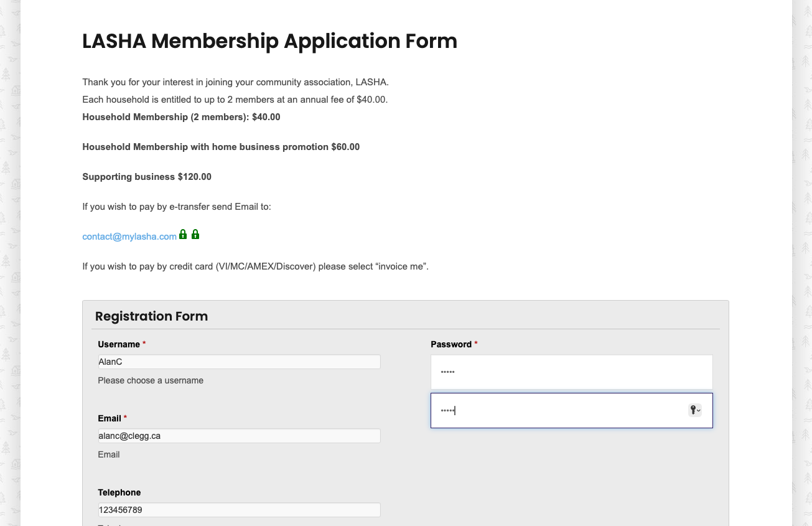Click inside the password confirmation field
Image resolution: width=812 pixels, height=526 pixels.
[571, 410]
